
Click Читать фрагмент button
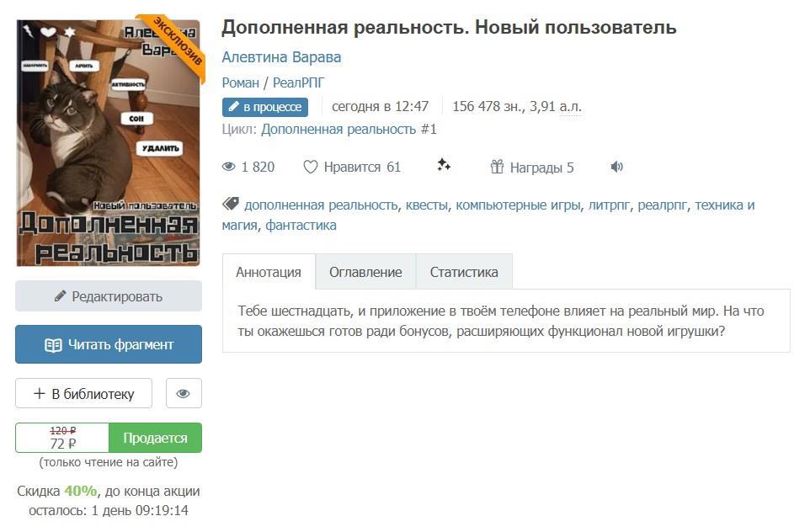tap(109, 345)
